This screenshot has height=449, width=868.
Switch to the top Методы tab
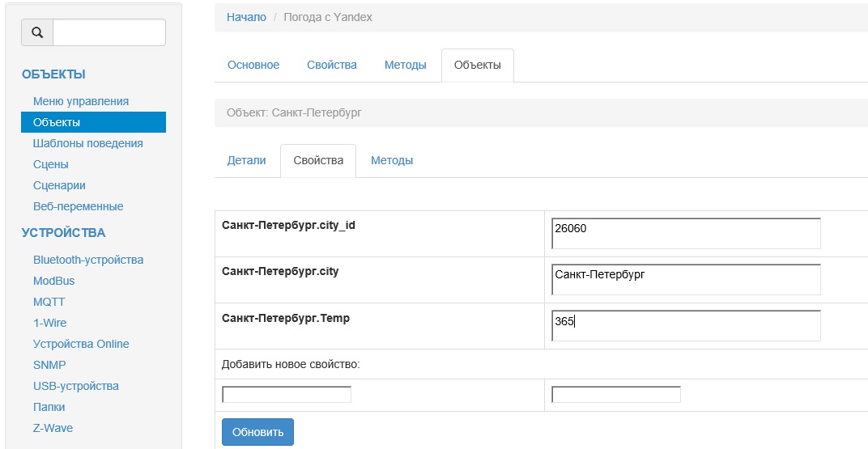click(x=405, y=66)
